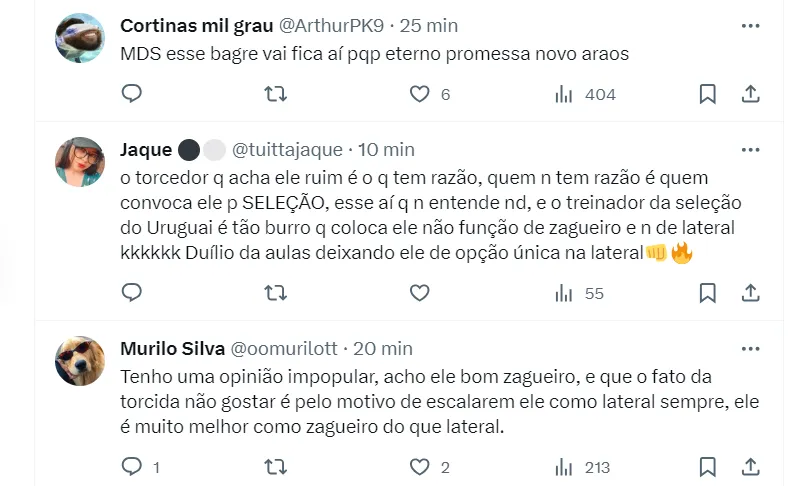The width and height of the screenshot is (799, 486).
Task: Share the tweet from @ArthurPK9
Action: 750,94
